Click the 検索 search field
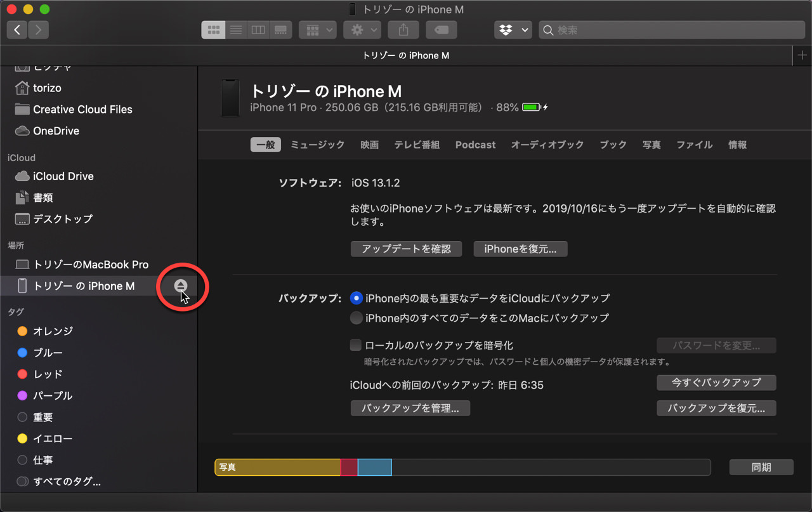The width and height of the screenshot is (812, 512). coord(672,30)
